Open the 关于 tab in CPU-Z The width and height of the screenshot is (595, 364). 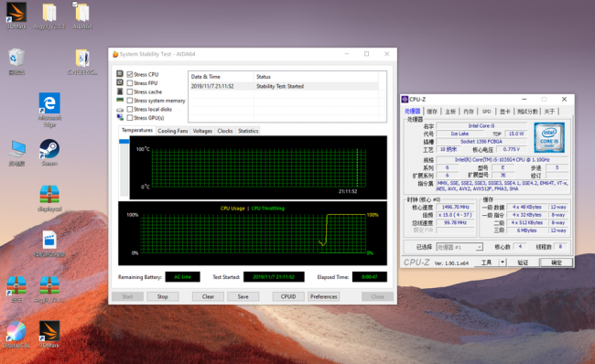pyautogui.click(x=549, y=111)
